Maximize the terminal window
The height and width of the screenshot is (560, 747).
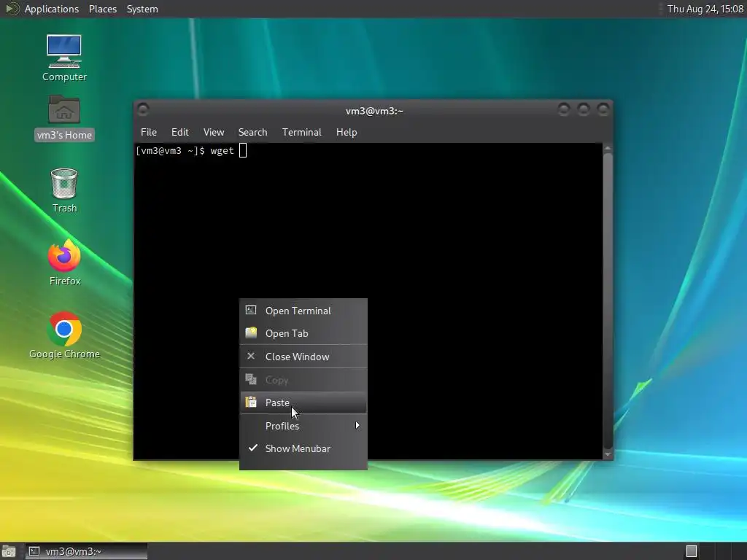click(583, 110)
